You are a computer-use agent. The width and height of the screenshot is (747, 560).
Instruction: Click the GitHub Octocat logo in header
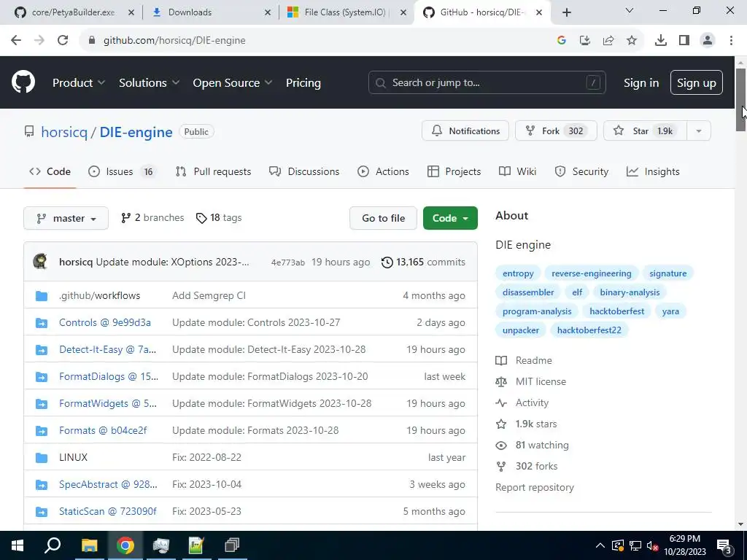23,82
